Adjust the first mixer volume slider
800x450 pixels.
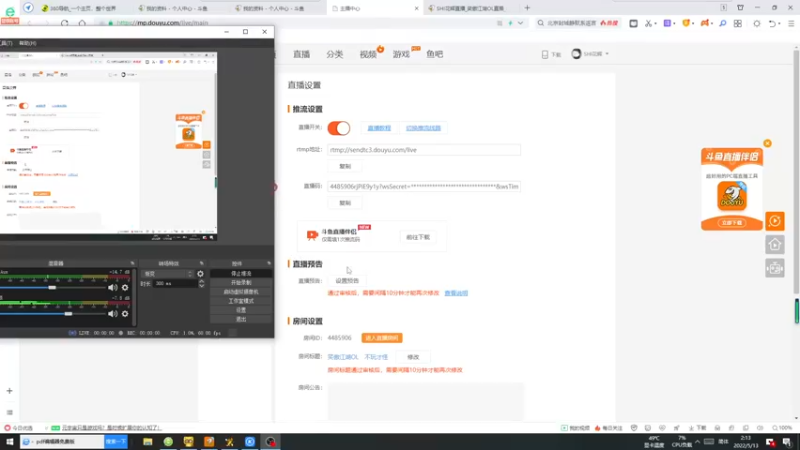pos(53,288)
